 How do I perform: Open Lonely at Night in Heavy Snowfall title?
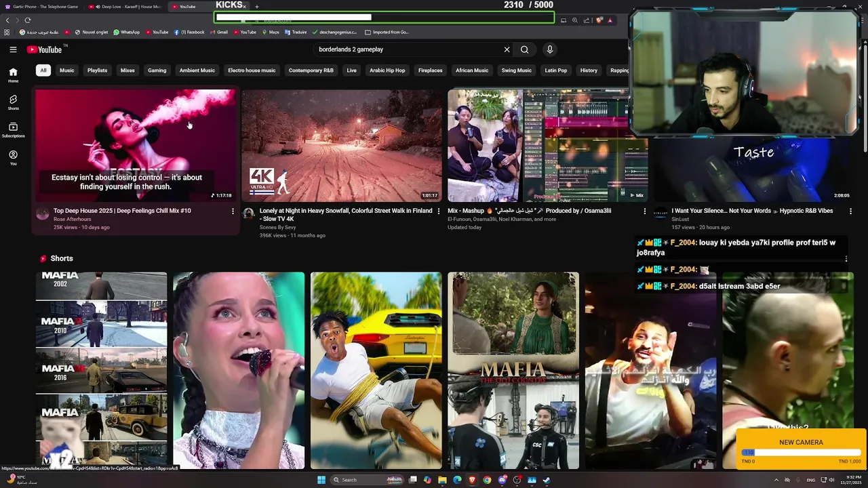click(346, 215)
